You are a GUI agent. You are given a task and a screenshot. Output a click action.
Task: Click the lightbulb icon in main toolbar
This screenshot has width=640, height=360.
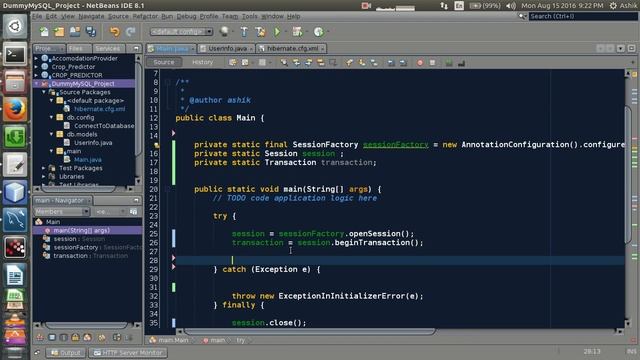tap(224, 31)
